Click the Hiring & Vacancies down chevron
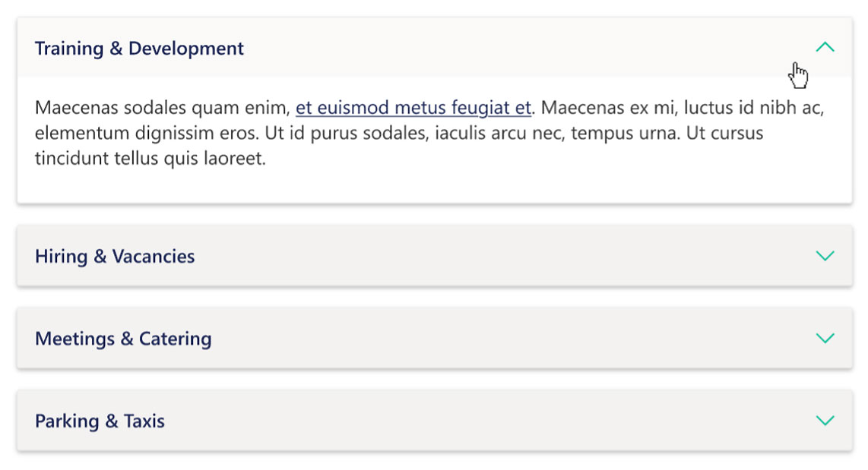The height and width of the screenshot is (470, 868). pos(825,256)
